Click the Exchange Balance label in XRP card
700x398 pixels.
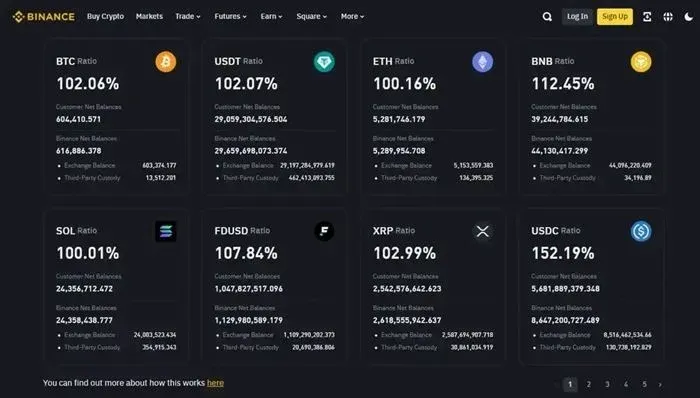(406, 335)
